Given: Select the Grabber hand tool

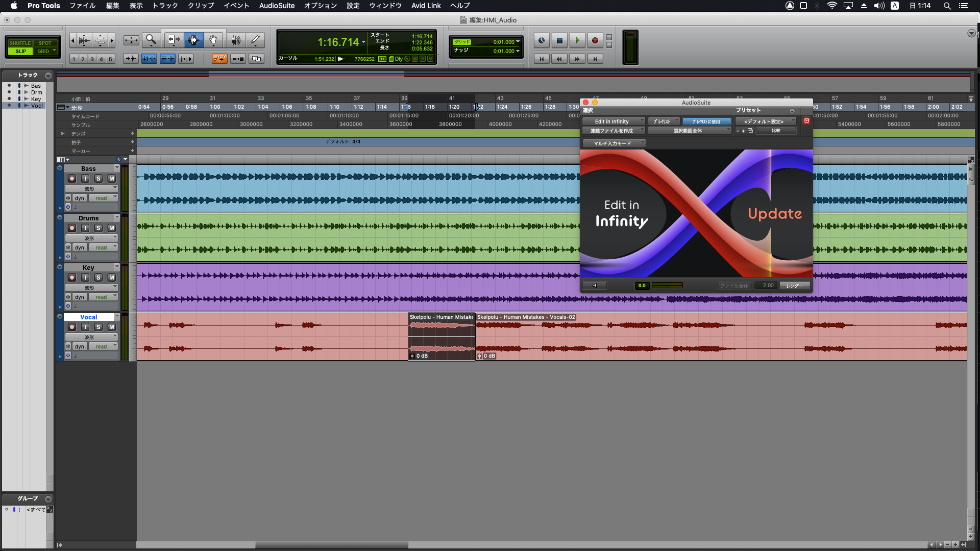Looking at the screenshot, I should point(213,40).
